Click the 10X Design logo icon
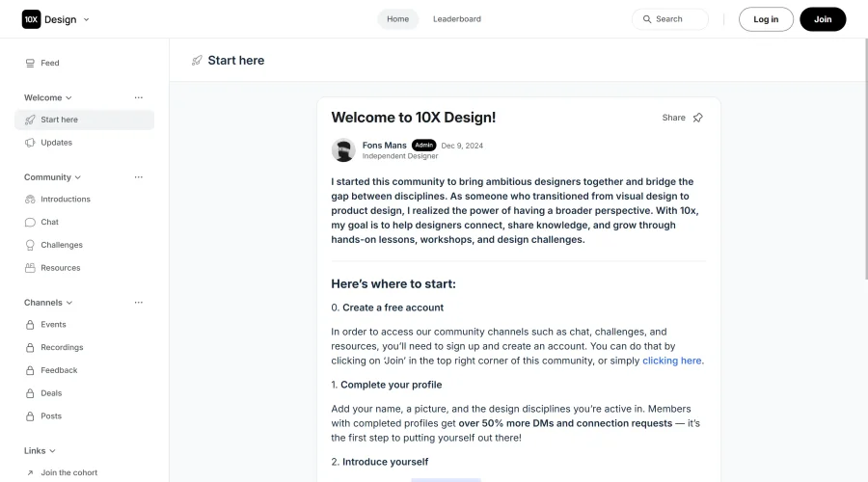This screenshot has height=482, width=868. 31,19
